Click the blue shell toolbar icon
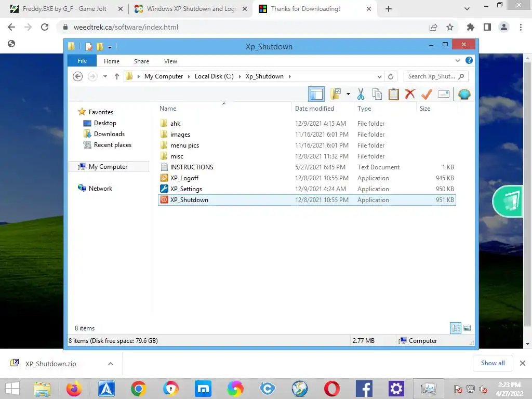The image size is (532, 399). 464,94
